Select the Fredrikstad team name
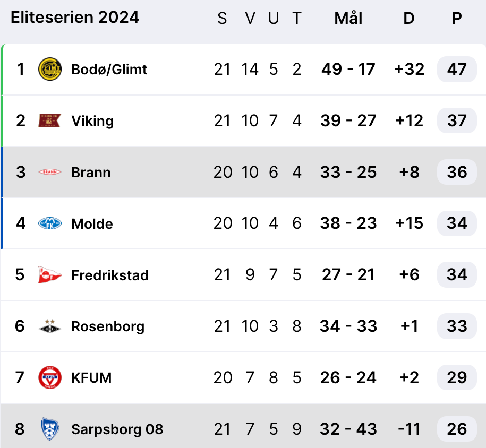Screen dimensions: 486x448 (x=110, y=275)
